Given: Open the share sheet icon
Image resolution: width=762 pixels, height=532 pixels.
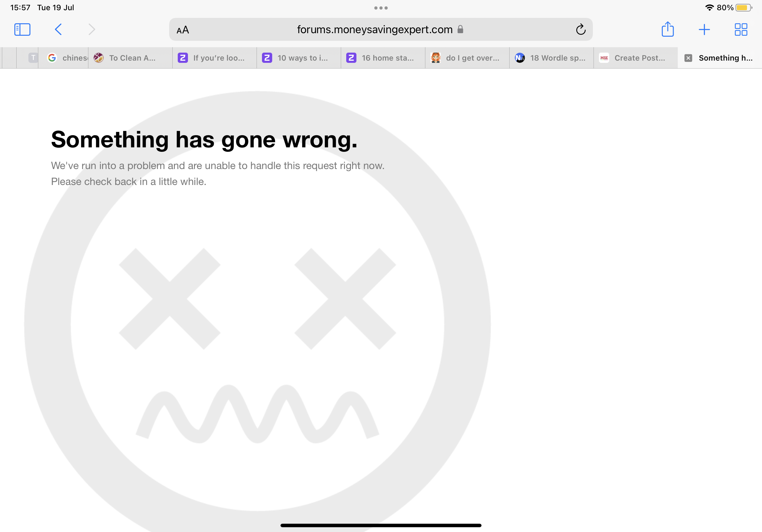Looking at the screenshot, I should point(668,29).
